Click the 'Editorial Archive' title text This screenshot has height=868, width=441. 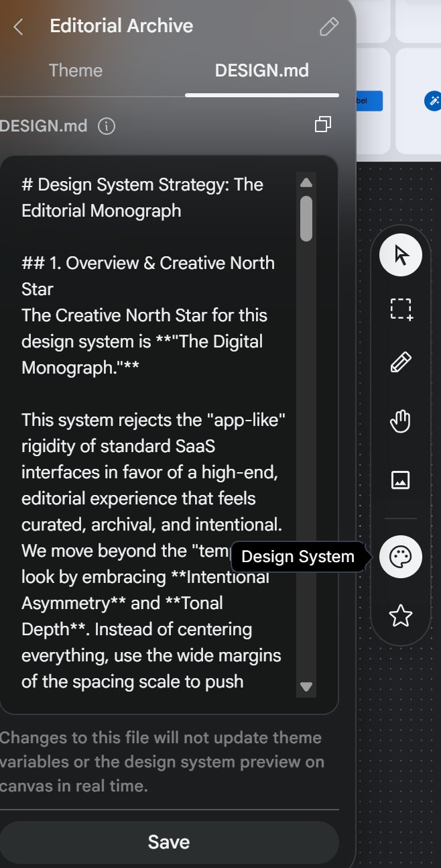[121, 26]
